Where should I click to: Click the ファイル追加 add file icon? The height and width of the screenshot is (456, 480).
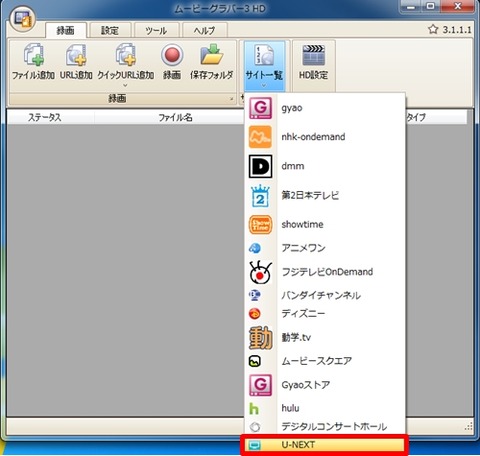[34, 55]
